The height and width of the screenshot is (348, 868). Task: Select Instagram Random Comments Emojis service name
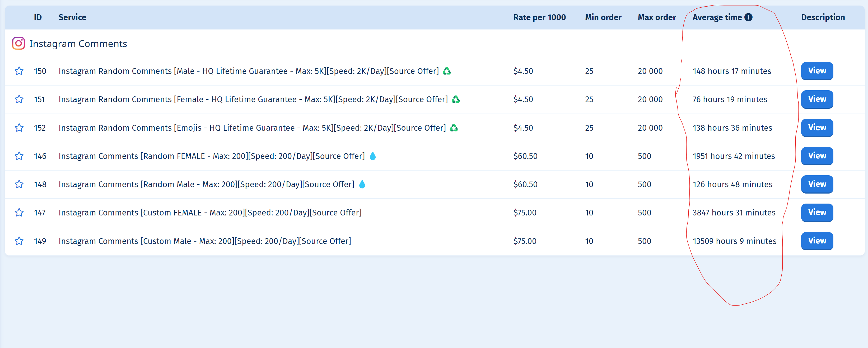point(252,128)
